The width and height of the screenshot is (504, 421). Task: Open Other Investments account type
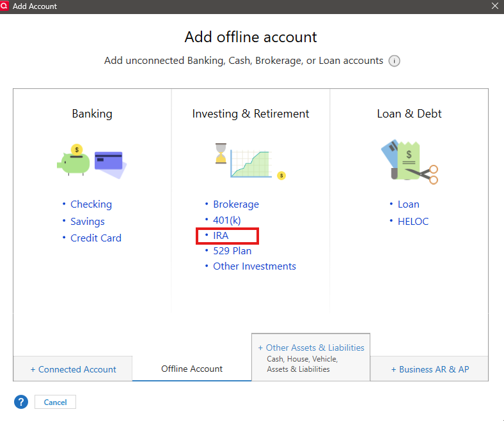pos(255,266)
